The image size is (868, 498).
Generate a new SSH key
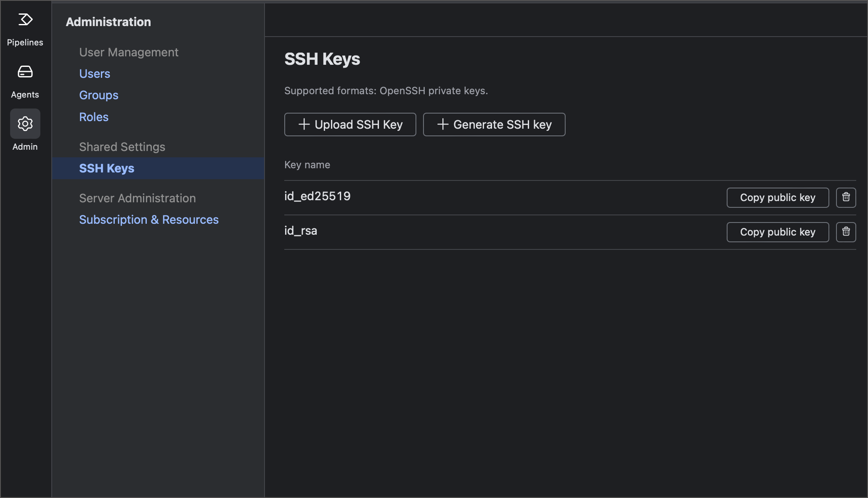point(494,124)
